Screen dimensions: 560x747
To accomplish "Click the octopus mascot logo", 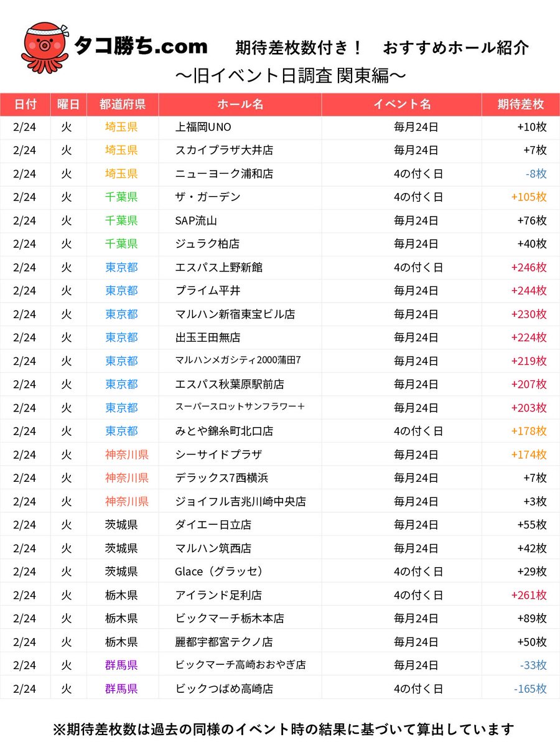I will tap(45, 48).
